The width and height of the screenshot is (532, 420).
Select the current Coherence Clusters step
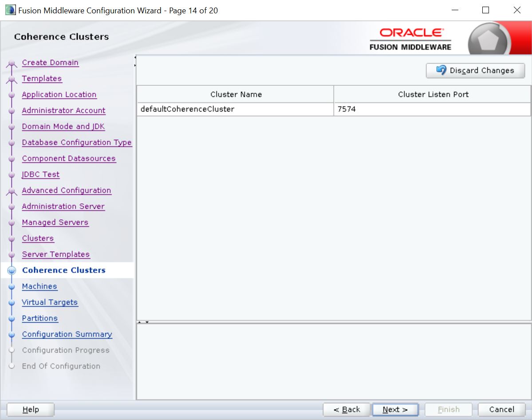click(x=64, y=270)
